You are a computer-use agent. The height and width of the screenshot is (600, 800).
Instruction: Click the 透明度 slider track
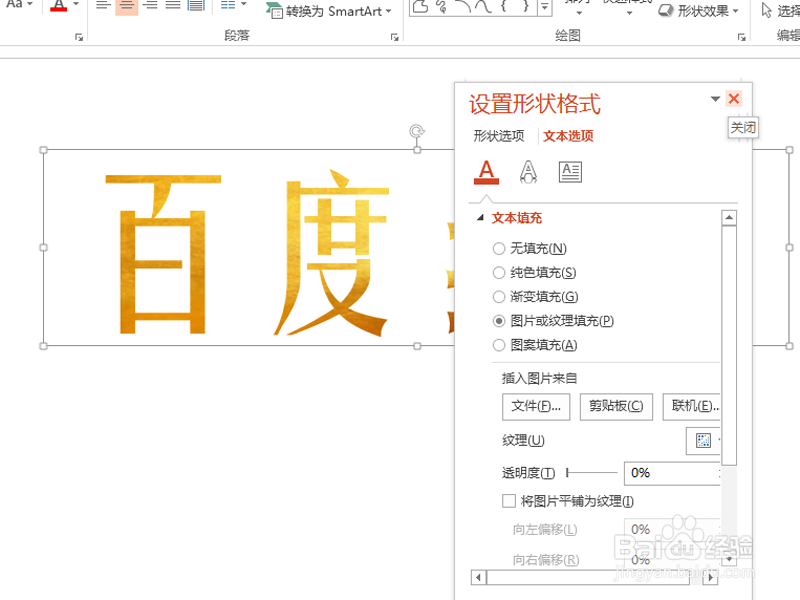[592, 473]
